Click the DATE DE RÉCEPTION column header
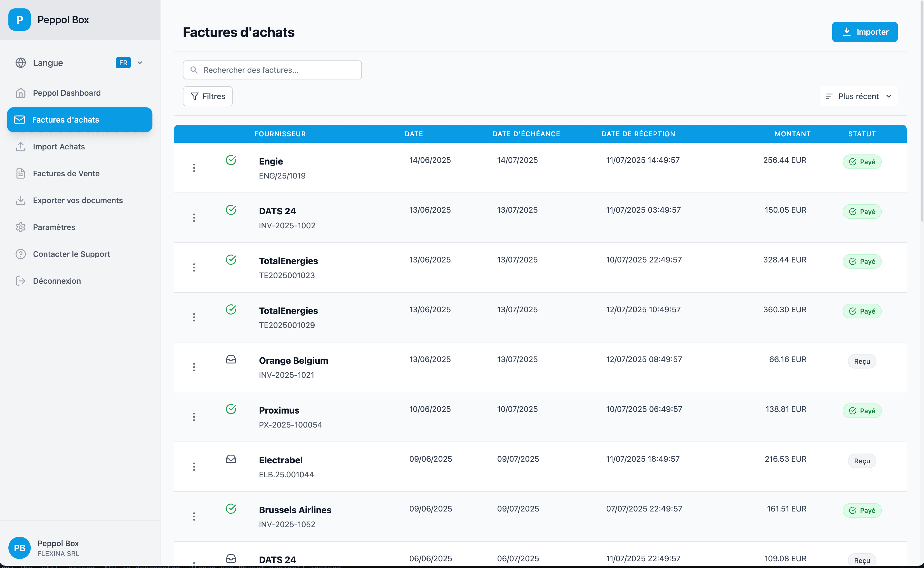 (x=638, y=134)
